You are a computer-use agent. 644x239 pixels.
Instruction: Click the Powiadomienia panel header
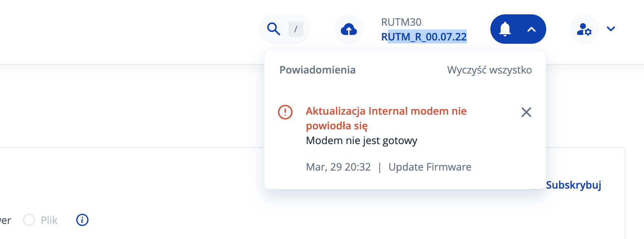[317, 70]
